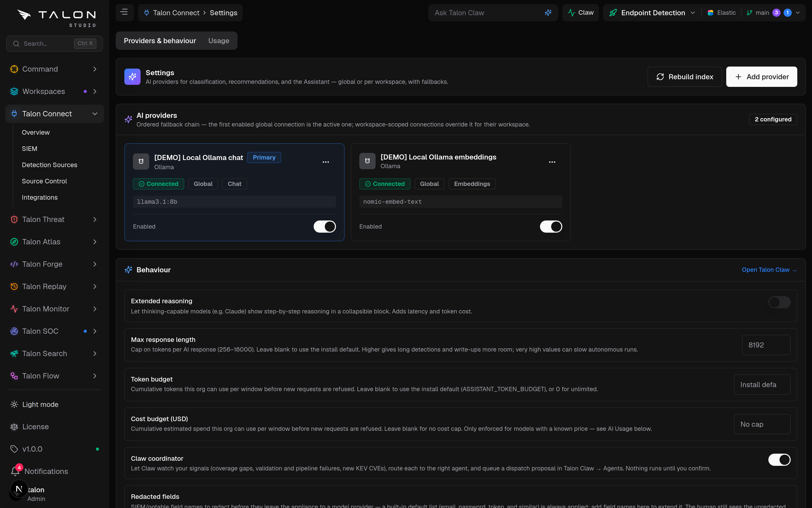Click the sparkle icon in Ask Talon Claw
Screen dimensions: 812x508
coord(548,13)
